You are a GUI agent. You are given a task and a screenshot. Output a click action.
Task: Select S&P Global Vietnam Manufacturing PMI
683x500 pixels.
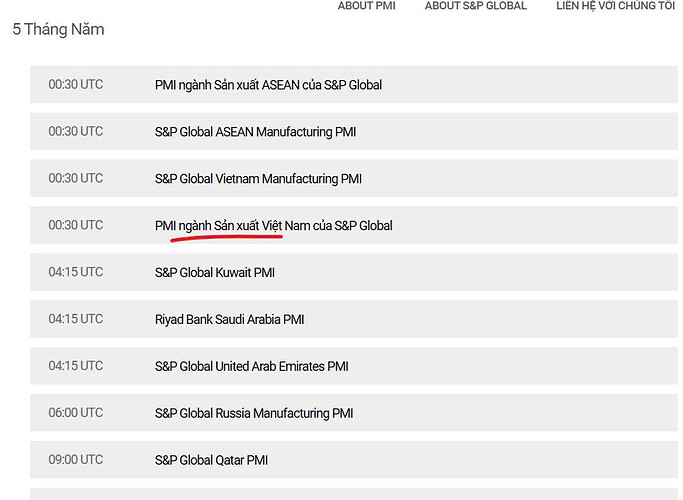[258, 179]
